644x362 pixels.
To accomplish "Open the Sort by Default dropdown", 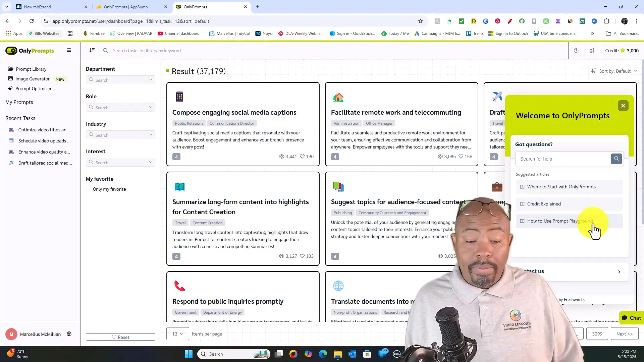I will coord(614,71).
